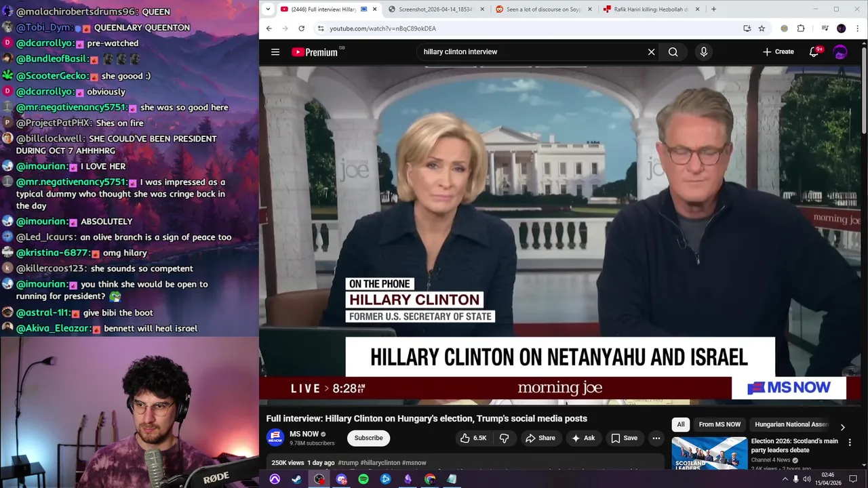Screen dimensions: 868x488
Task: Open the browser Extensions puzzle icon
Action: point(801,28)
